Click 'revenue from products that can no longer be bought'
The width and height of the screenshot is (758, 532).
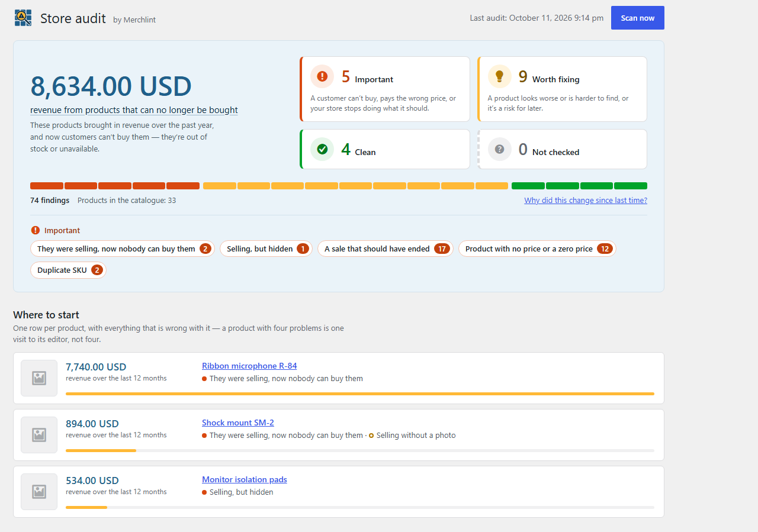click(134, 110)
